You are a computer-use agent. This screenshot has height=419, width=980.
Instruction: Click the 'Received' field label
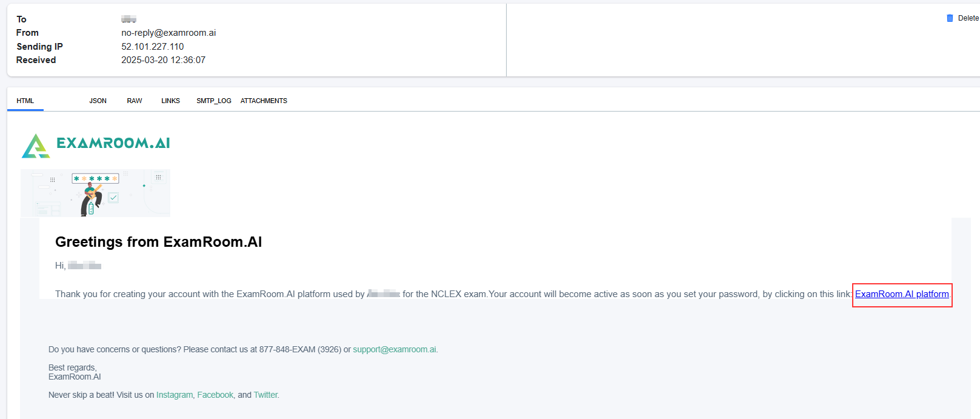pos(36,60)
